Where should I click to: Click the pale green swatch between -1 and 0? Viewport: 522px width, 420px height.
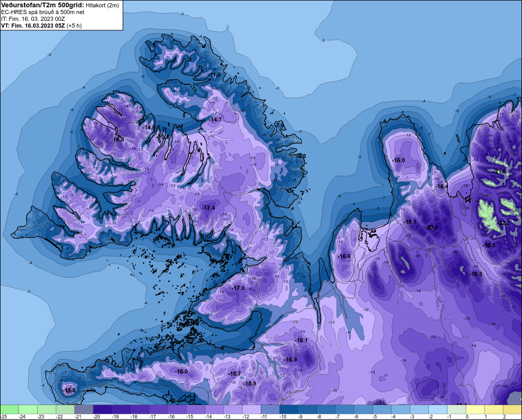pos(457,409)
